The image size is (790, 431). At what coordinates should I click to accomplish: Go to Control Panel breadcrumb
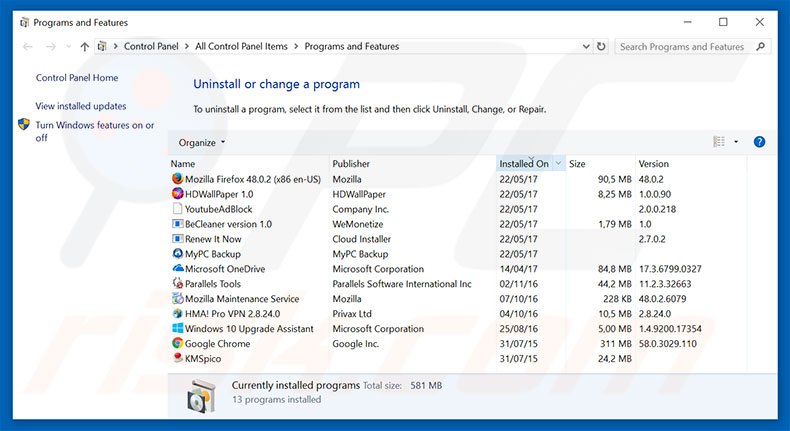pos(151,46)
